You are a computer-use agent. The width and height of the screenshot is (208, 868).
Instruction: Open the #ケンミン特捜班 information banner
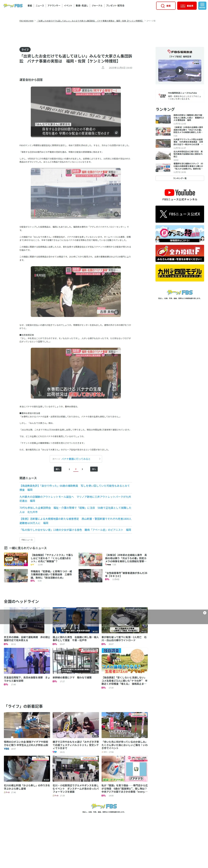180,234
